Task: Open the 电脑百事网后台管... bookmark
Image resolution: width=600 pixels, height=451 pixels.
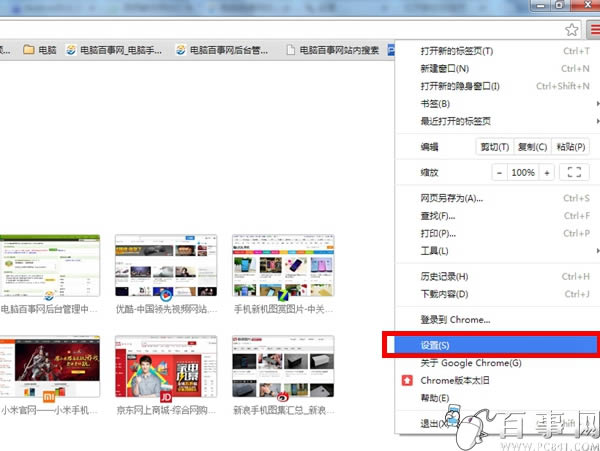Action: click(222, 50)
